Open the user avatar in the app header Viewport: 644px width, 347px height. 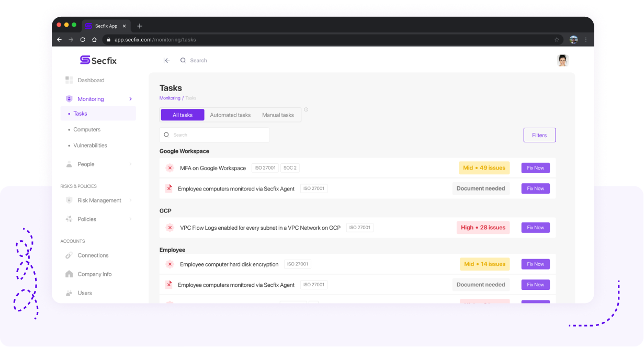click(563, 60)
